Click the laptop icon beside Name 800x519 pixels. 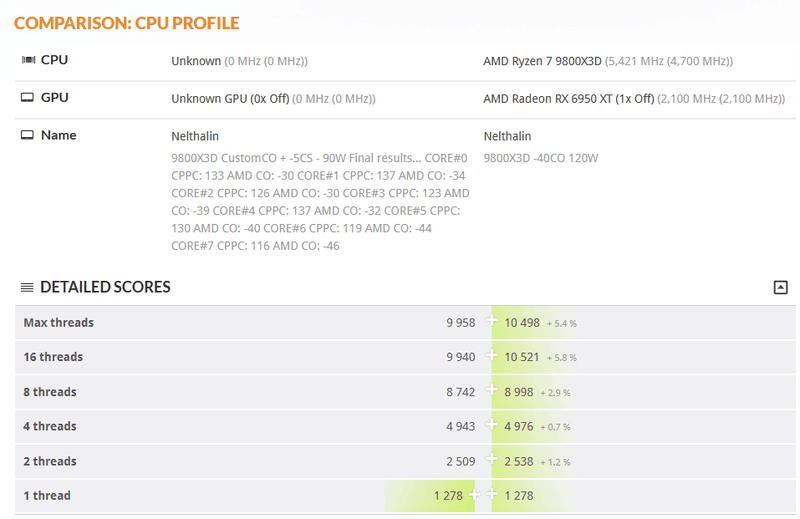(28, 135)
